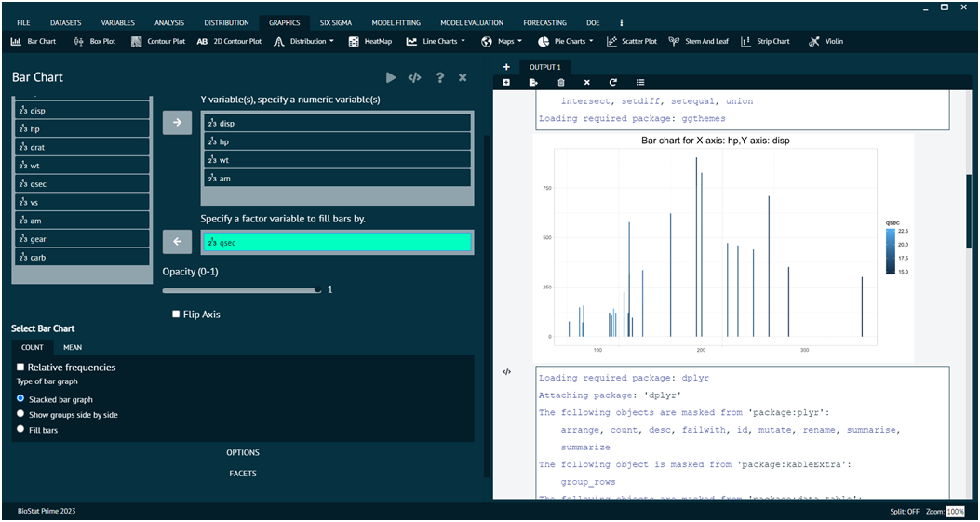Select disp in Y variables list
The image size is (980, 522).
pyautogui.click(x=337, y=123)
